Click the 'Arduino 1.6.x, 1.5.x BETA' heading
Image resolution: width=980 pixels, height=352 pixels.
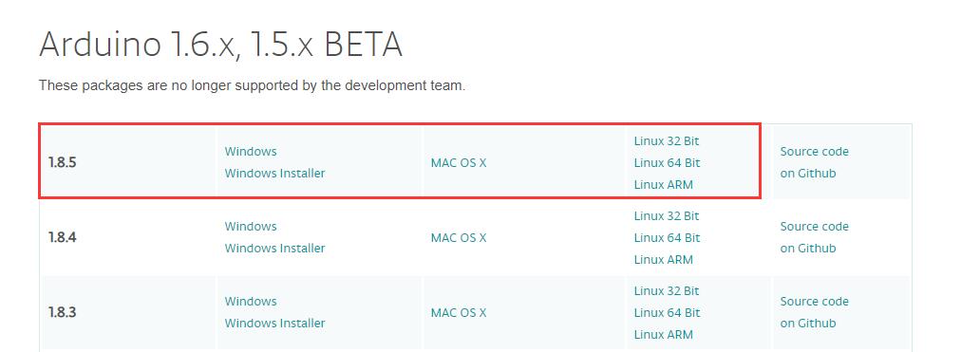(220, 45)
